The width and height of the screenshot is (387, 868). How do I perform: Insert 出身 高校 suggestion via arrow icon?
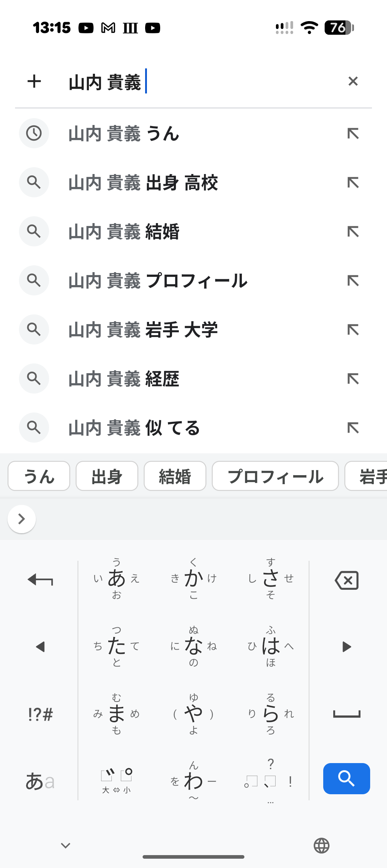(353, 183)
